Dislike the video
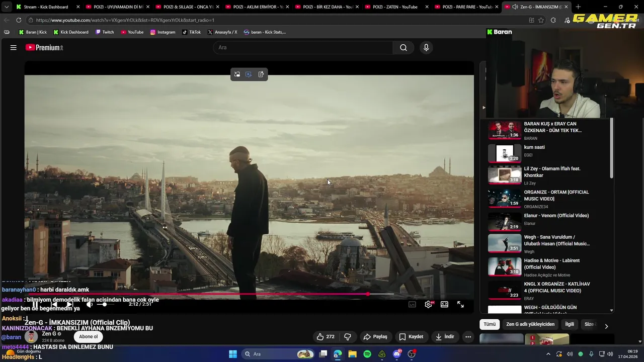Image resolution: width=644 pixels, height=362 pixels. 347,337
